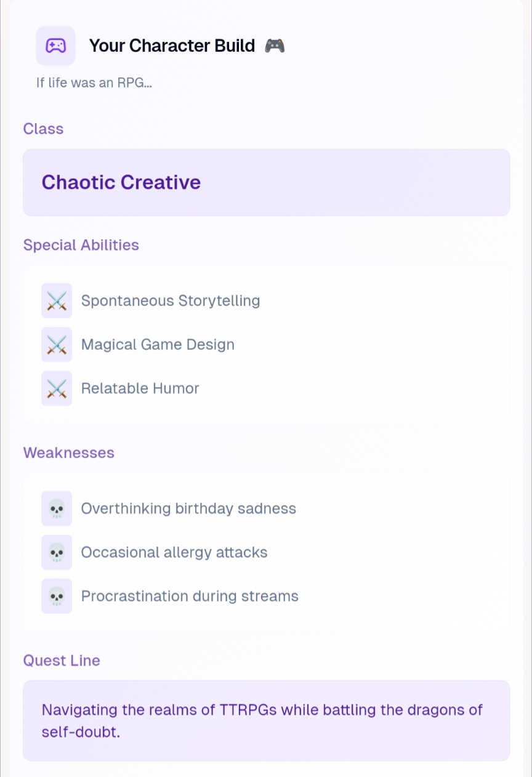Click the Quest Line section label
532x777 pixels.
(x=62, y=661)
